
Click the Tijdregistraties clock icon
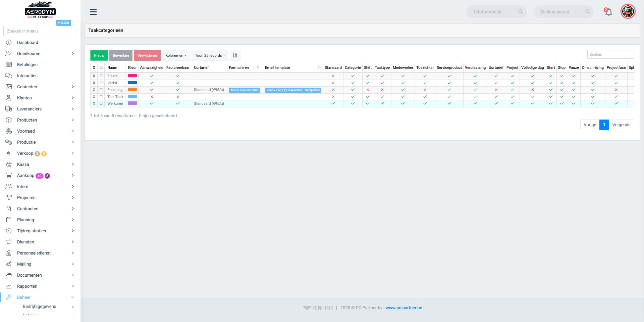pos(9,231)
